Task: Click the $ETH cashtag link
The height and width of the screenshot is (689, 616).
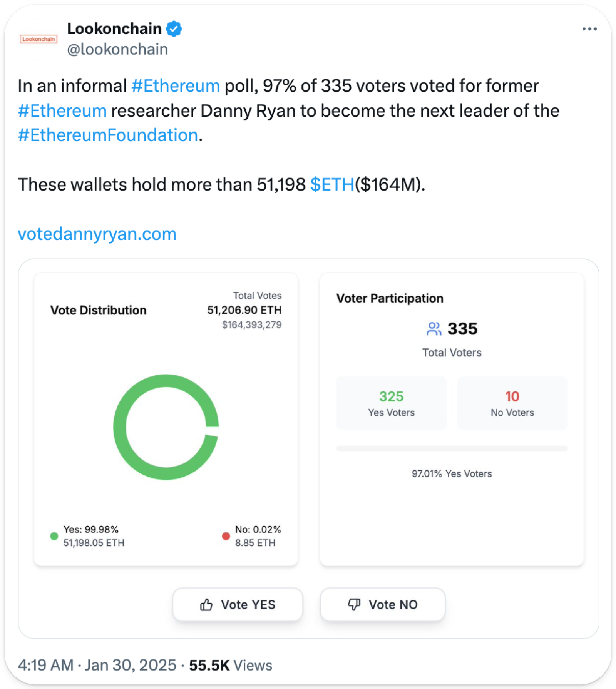Action: [332, 184]
